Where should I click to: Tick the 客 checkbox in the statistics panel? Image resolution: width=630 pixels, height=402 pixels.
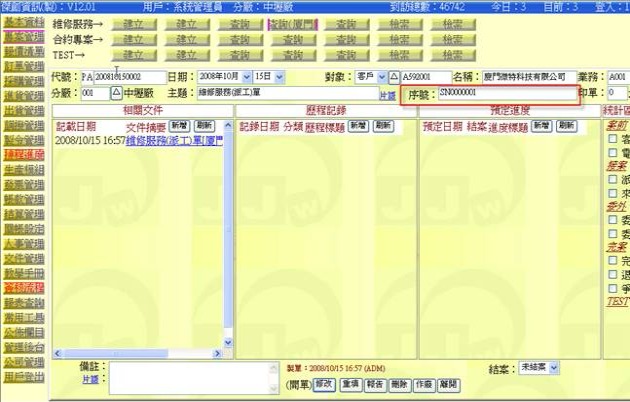[612, 139]
